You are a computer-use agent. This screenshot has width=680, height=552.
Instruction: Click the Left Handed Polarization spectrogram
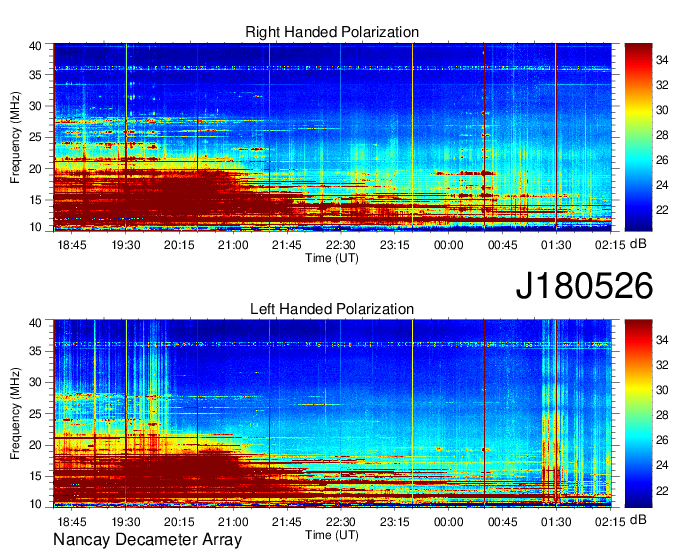[x=332, y=414]
